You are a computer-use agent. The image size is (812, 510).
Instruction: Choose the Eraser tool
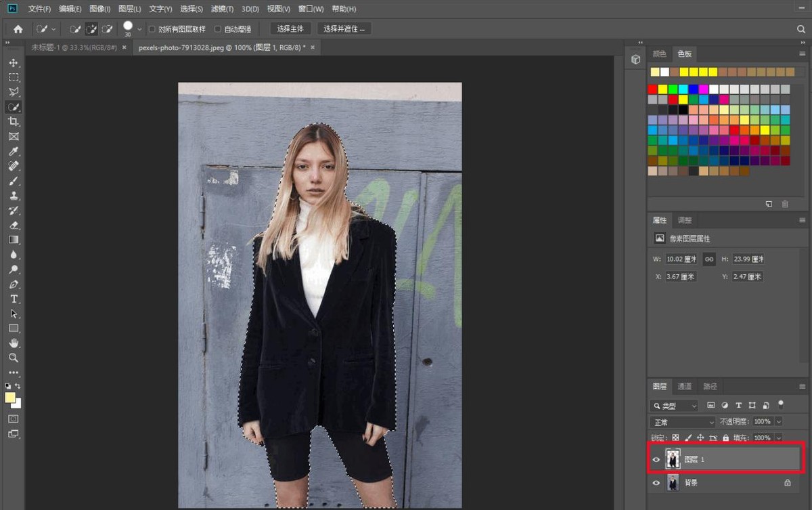14,225
